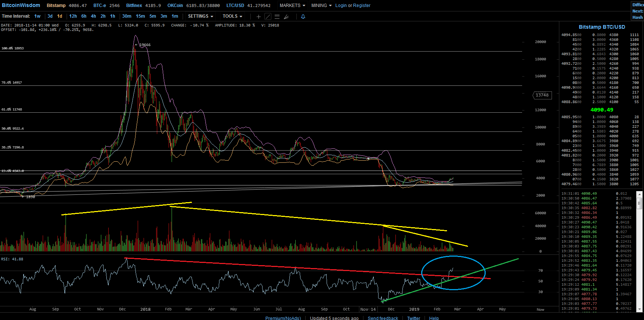Click the bid row priced 4085.9500
Viewport: 644px width, 320px height.
tap(600, 117)
